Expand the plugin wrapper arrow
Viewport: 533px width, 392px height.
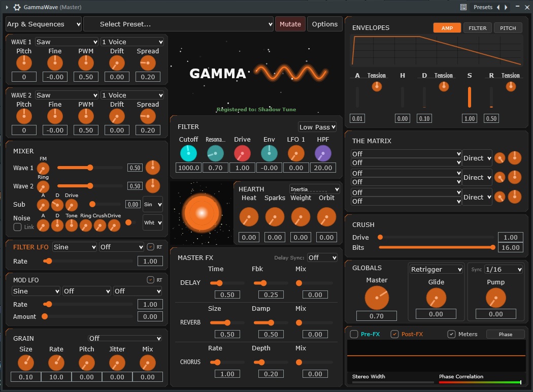tap(7, 7)
